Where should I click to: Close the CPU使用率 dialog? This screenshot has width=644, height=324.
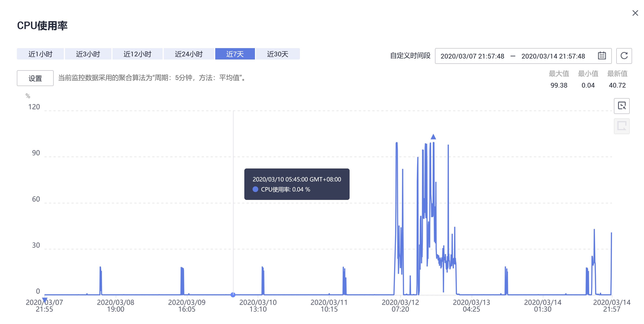[x=635, y=13]
